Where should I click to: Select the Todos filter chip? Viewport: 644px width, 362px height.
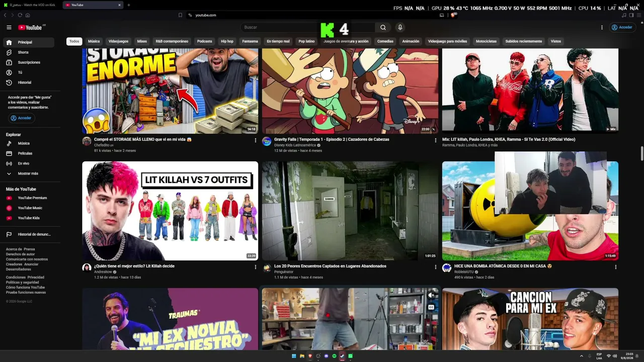(x=74, y=41)
